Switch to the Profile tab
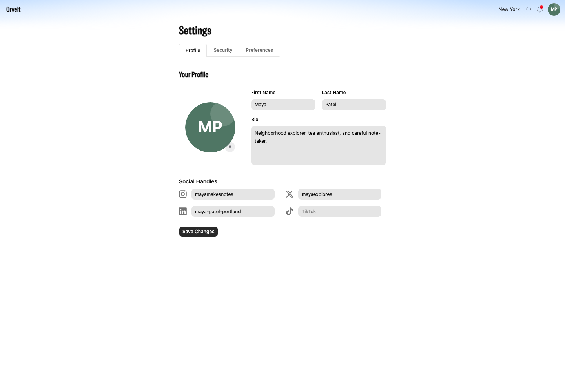 pyautogui.click(x=193, y=50)
